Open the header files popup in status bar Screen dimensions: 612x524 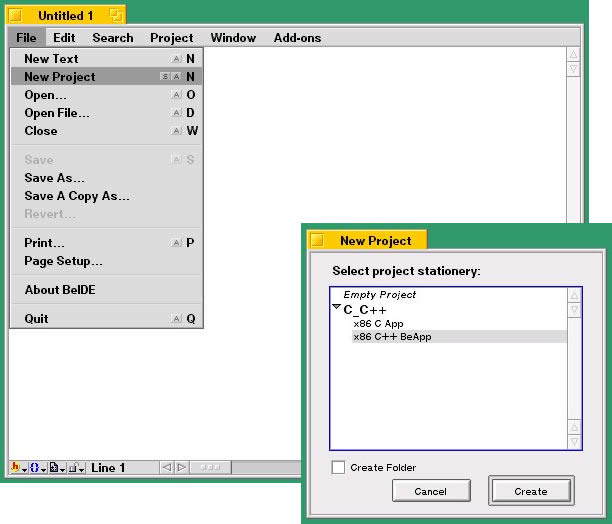click(x=18, y=467)
